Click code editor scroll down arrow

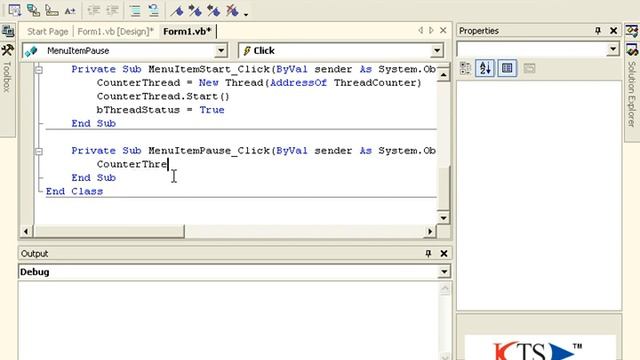tap(443, 218)
